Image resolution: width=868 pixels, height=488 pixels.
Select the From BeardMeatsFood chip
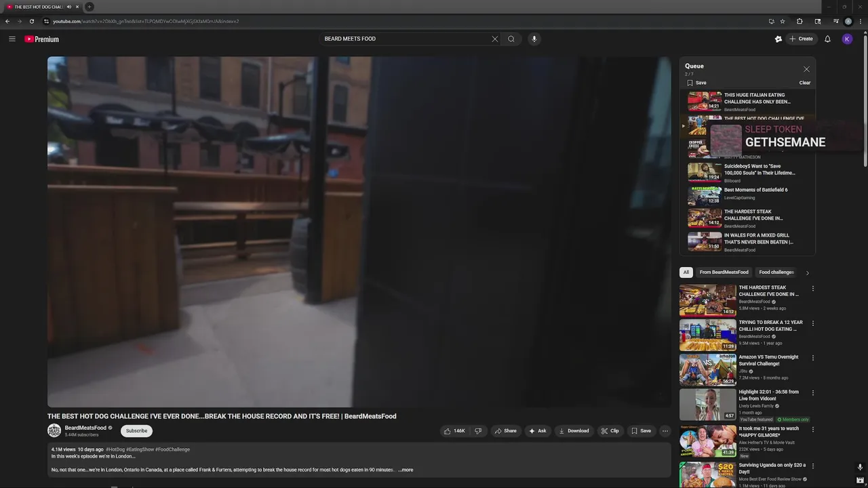pyautogui.click(x=724, y=272)
